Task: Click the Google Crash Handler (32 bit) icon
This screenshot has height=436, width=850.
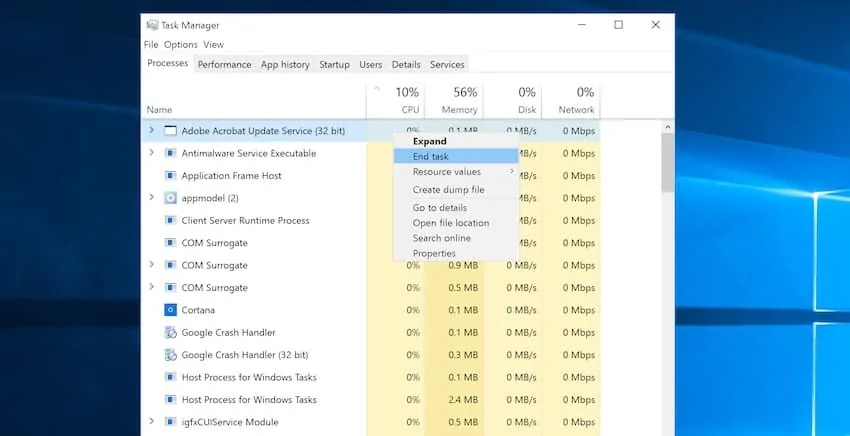Action: 170,355
